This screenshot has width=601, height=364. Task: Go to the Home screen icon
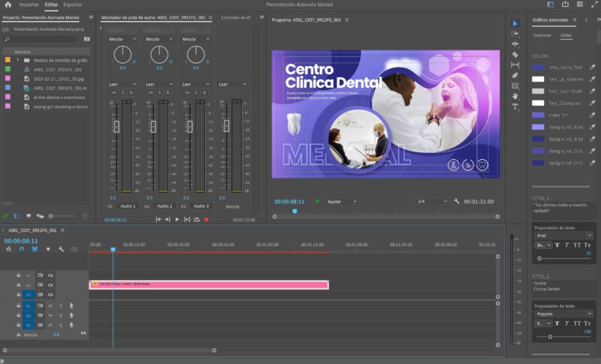tap(8, 5)
